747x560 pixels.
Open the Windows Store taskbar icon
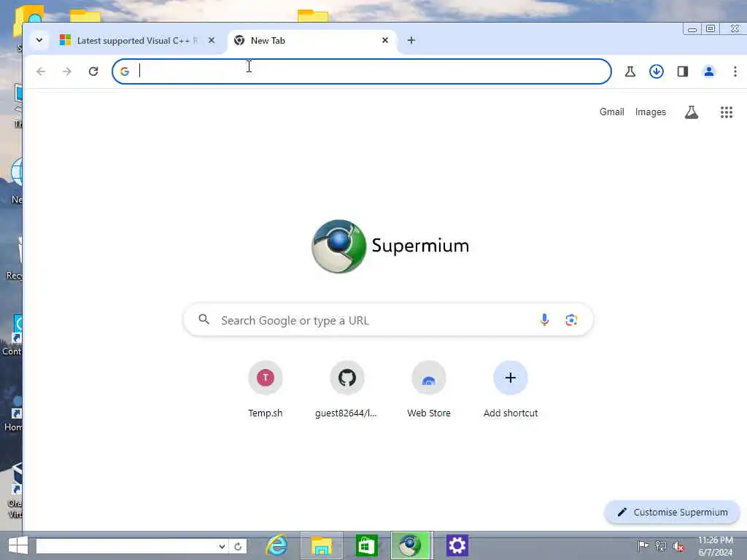[366, 545]
